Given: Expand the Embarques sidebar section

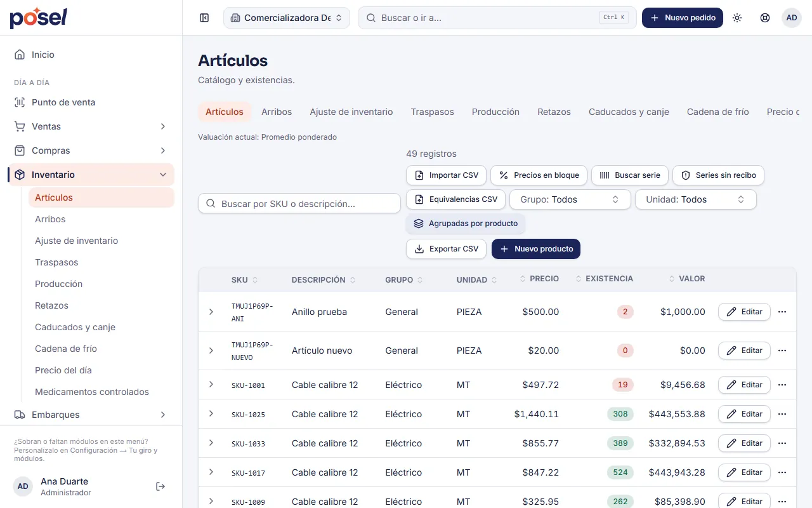Looking at the screenshot, I should click(91, 415).
